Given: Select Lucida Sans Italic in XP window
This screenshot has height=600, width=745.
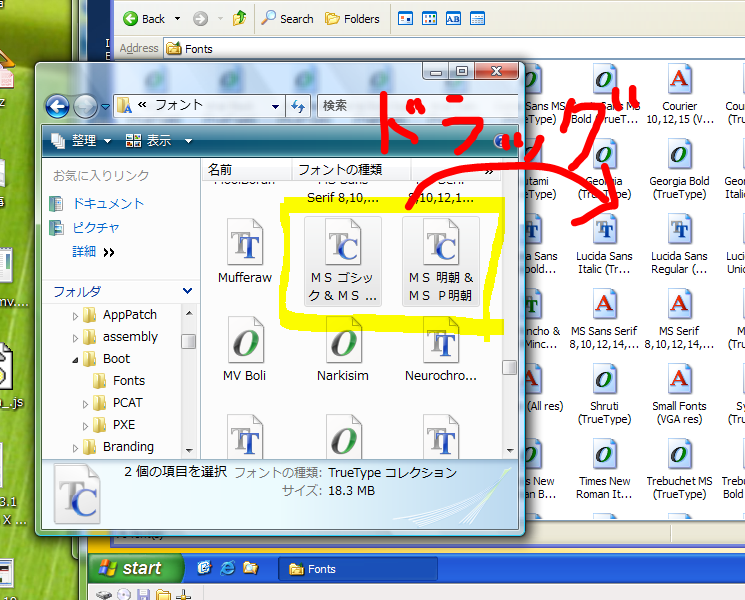Looking at the screenshot, I should [x=604, y=245].
